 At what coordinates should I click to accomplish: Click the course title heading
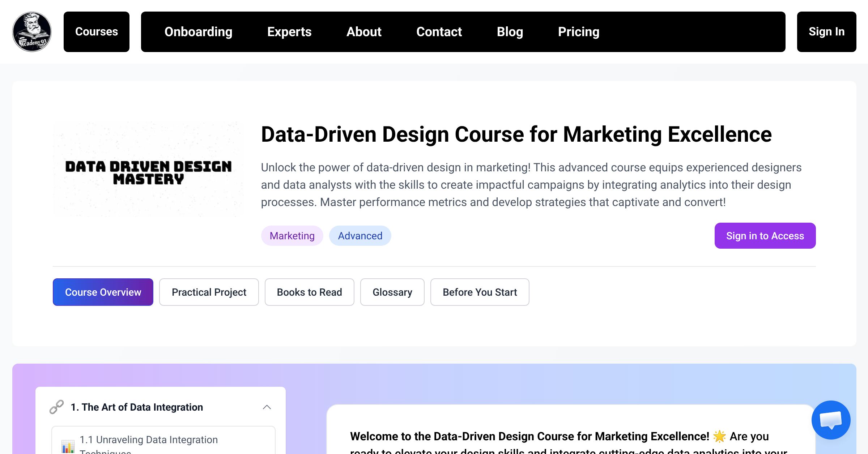(x=516, y=134)
